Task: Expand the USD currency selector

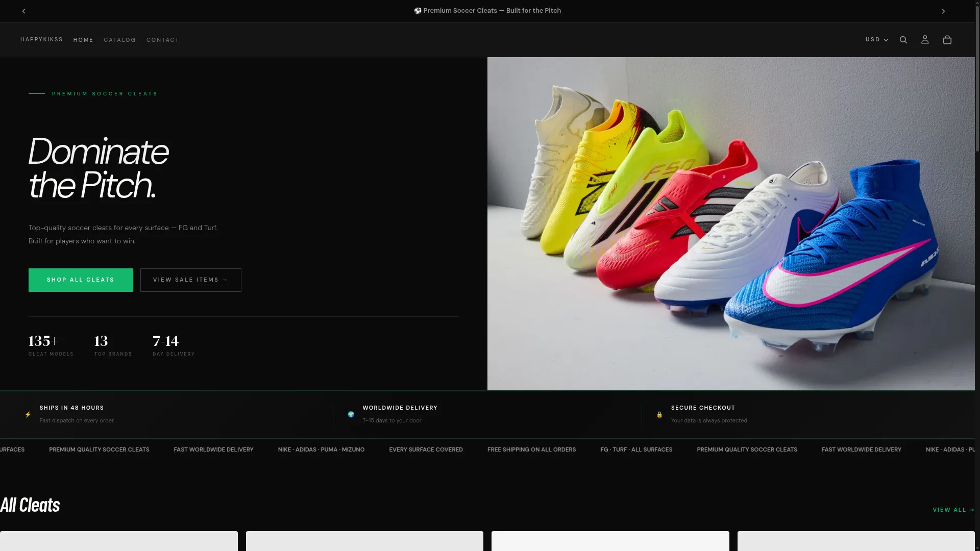Action: coord(877,40)
